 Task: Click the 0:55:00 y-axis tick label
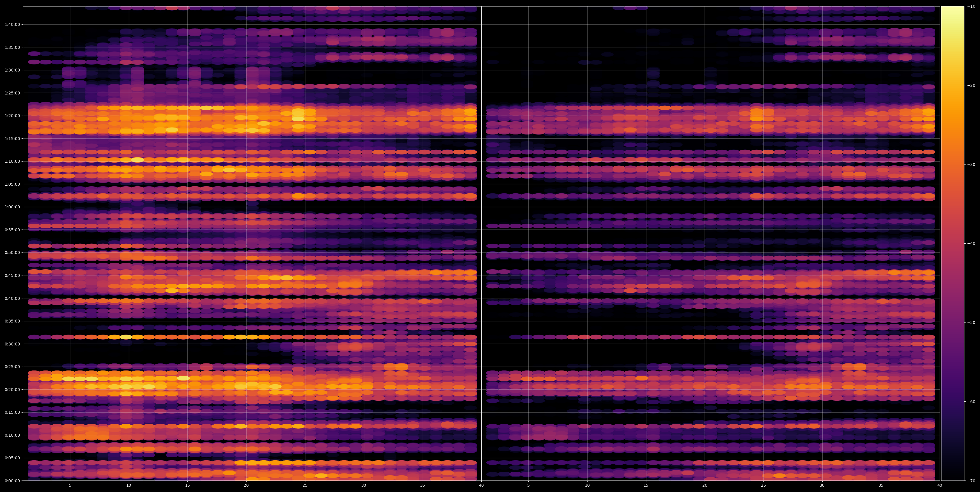pyautogui.click(x=12, y=230)
